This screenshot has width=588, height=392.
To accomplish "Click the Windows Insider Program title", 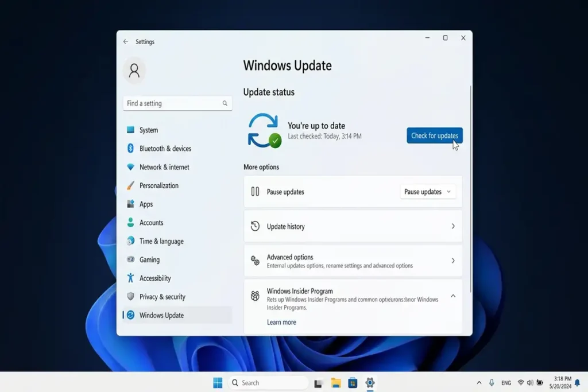I will click(300, 291).
